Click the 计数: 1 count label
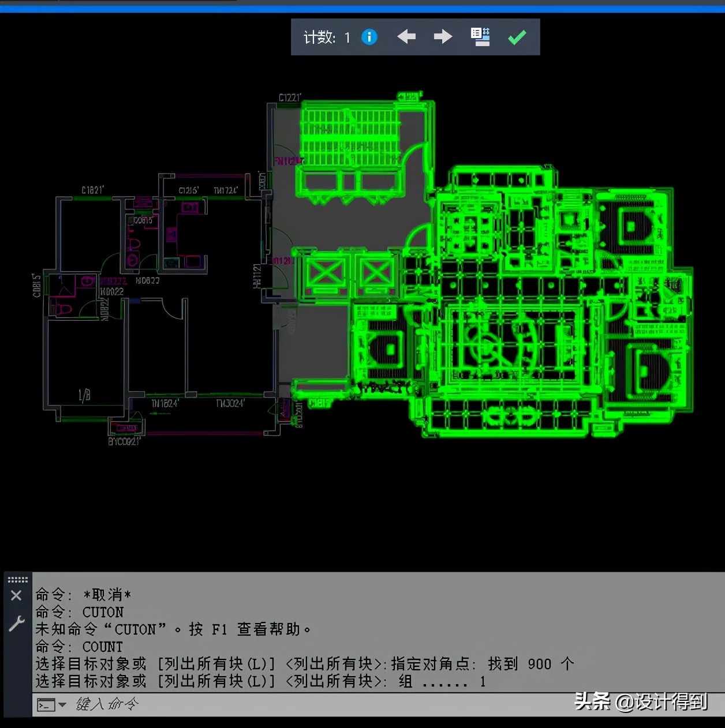 pyautogui.click(x=327, y=37)
